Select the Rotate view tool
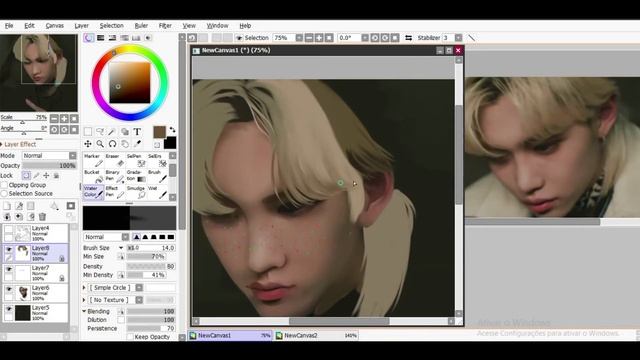The height and width of the screenshot is (360, 640). 112,144
